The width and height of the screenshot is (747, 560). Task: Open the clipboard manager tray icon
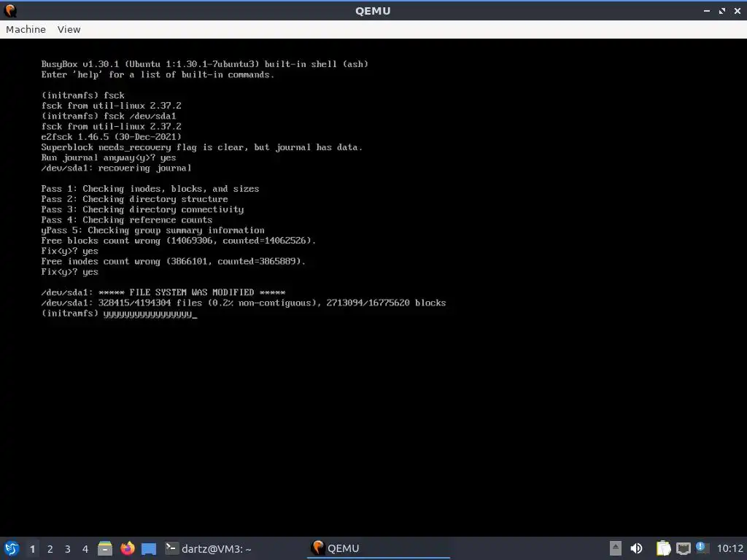663,548
